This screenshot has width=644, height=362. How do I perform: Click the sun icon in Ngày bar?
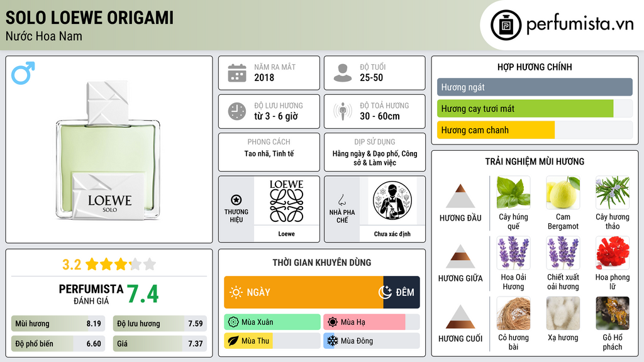click(x=236, y=292)
